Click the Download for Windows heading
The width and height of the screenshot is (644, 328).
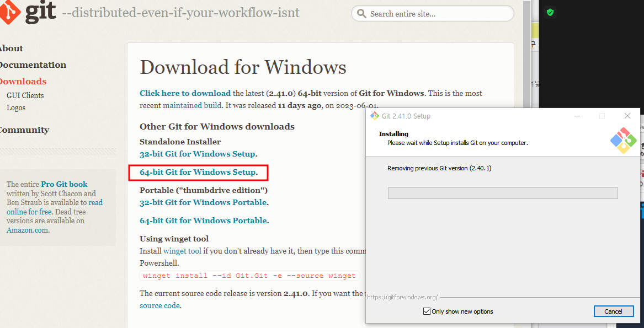pos(243,68)
